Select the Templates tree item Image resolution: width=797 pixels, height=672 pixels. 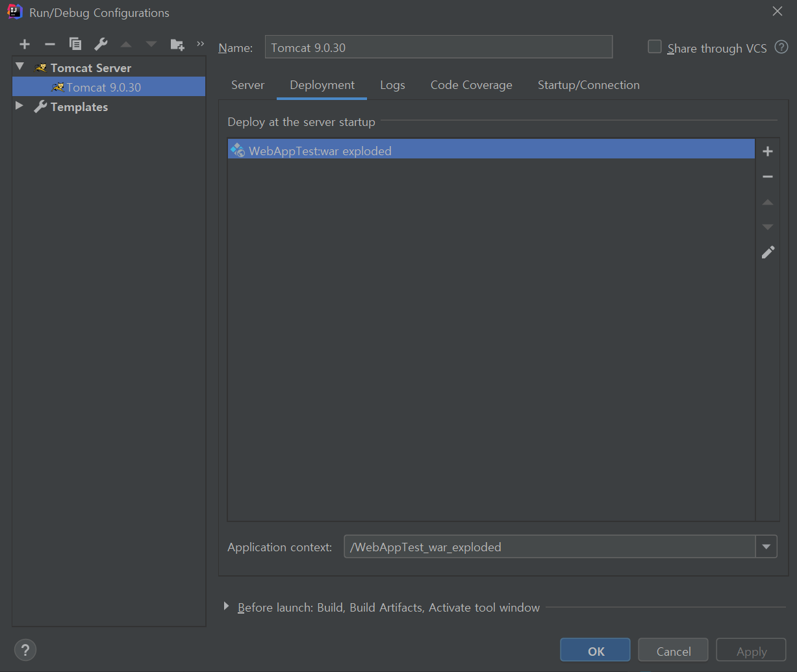79,106
